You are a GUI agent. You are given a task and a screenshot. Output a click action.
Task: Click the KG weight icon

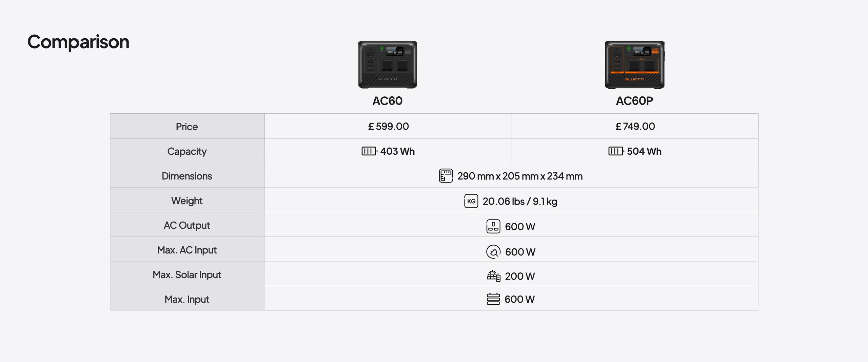tap(471, 201)
